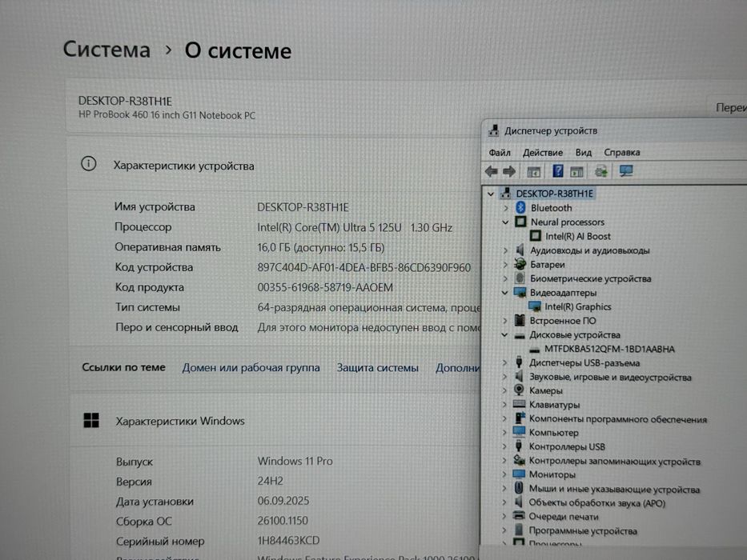Expand the Программные устройства node
747x560 pixels.
pos(504,530)
